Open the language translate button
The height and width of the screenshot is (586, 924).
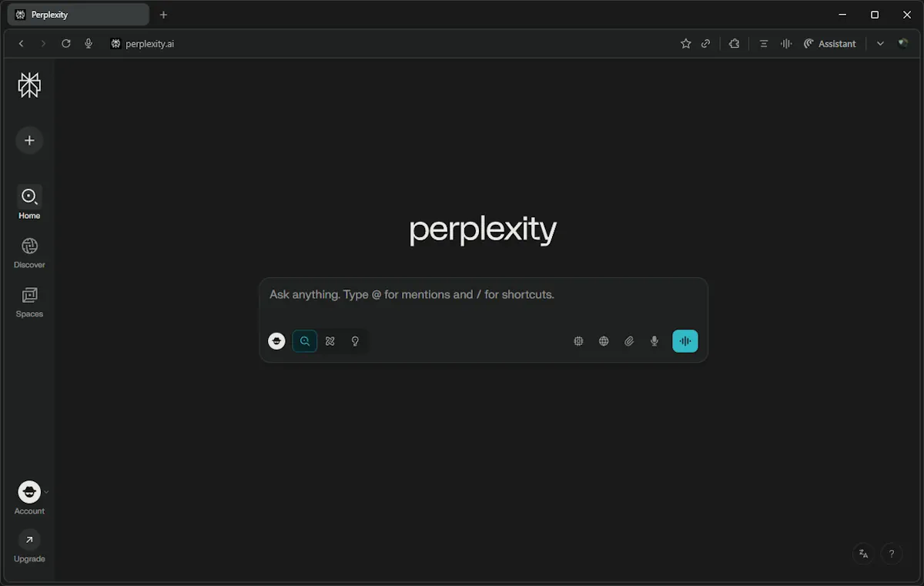coord(864,554)
